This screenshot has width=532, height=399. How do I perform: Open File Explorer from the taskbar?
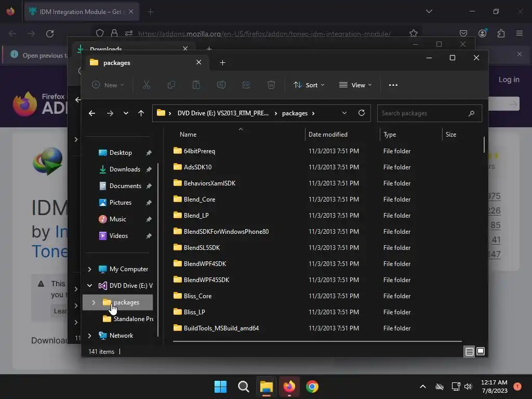[x=267, y=387]
